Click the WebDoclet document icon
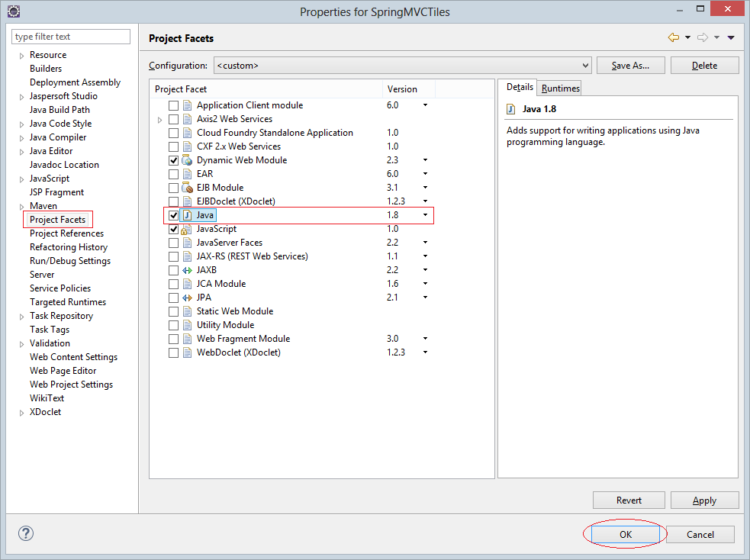750x560 pixels. tap(188, 352)
